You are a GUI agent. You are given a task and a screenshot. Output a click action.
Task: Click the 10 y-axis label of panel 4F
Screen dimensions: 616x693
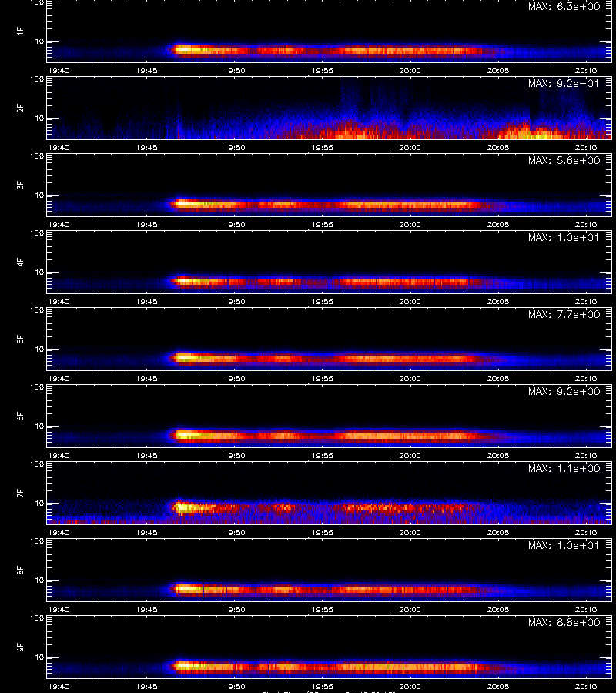[x=40, y=272]
